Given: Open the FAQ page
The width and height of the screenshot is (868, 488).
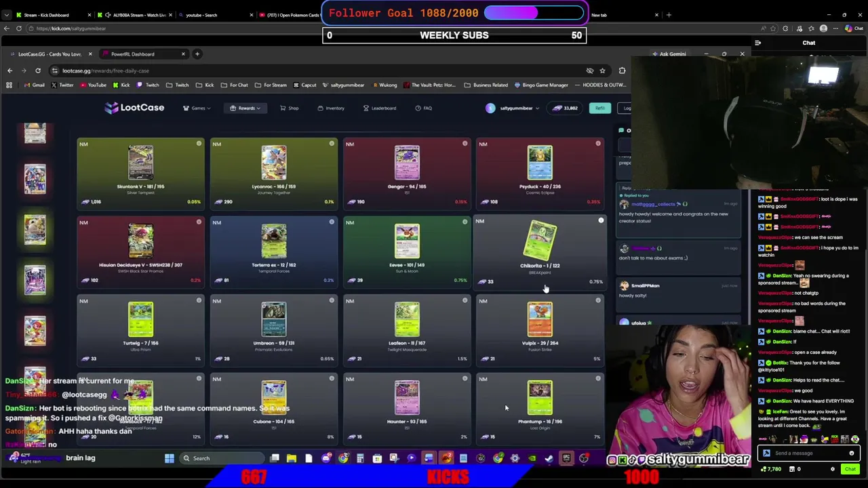Looking at the screenshot, I should pos(424,108).
